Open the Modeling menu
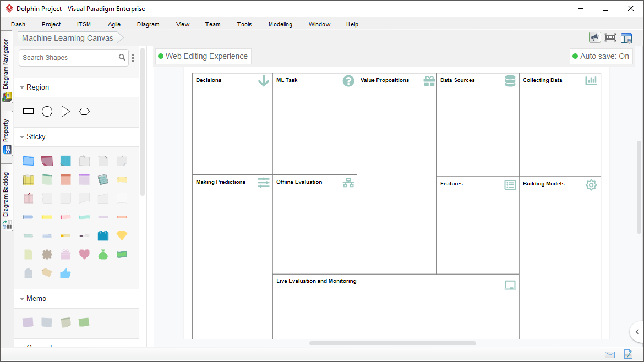This screenshot has width=644, height=362. click(280, 24)
